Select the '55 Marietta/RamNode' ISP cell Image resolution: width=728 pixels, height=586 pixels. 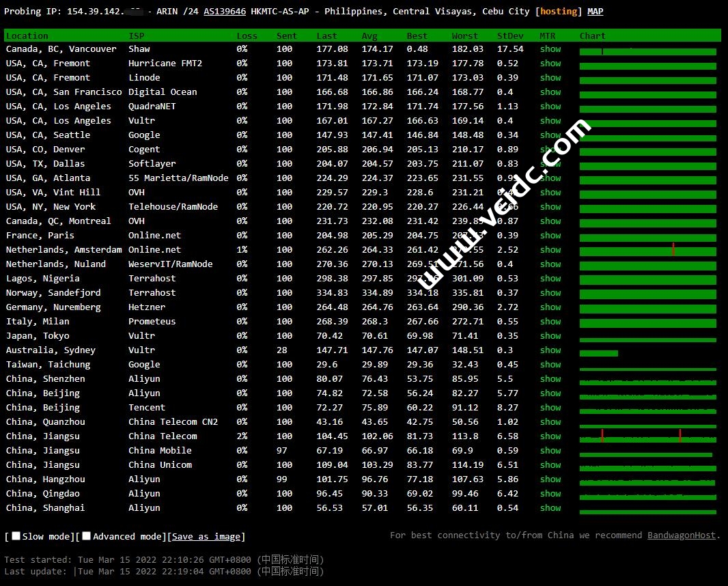point(178,178)
